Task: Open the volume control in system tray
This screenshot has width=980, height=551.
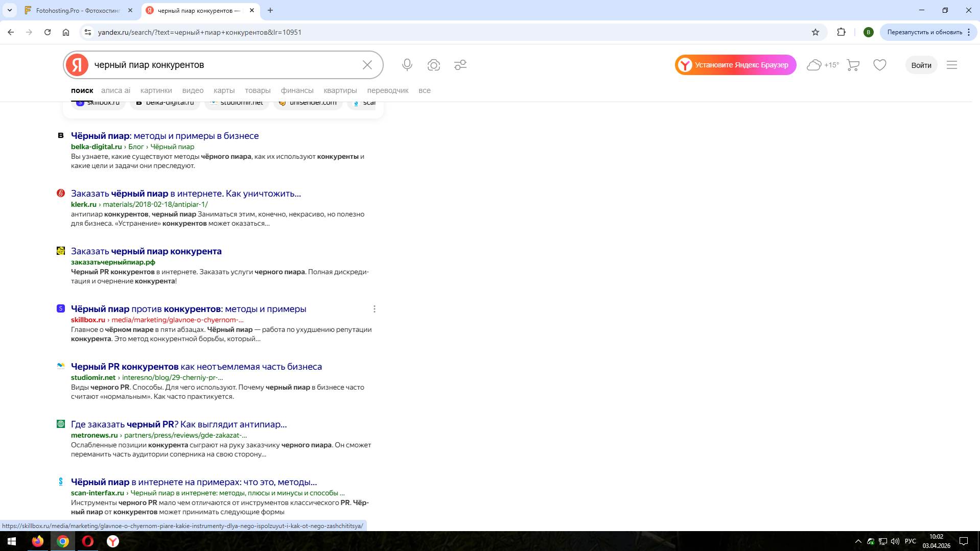Action: point(895,541)
